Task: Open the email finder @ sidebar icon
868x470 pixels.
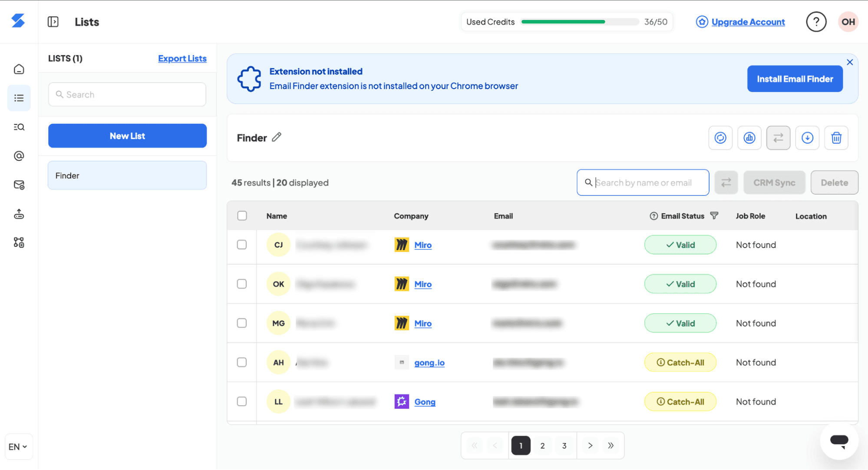Action: (x=19, y=156)
